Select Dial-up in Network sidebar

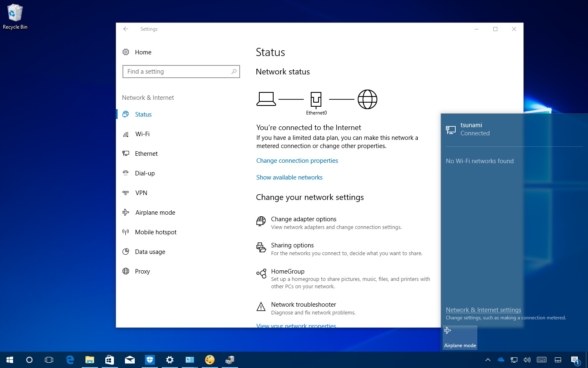[145, 173]
